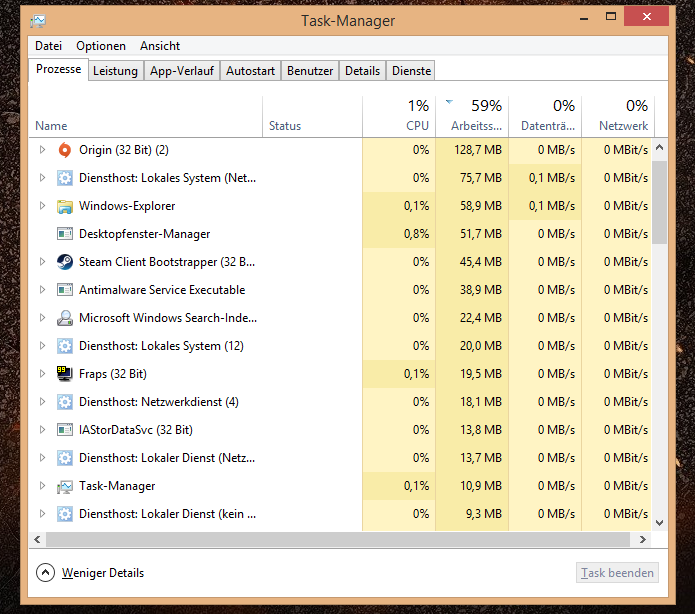Viewport: 695px width, 614px height.
Task: Sort by the Status column header
Action: pyautogui.click(x=312, y=117)
